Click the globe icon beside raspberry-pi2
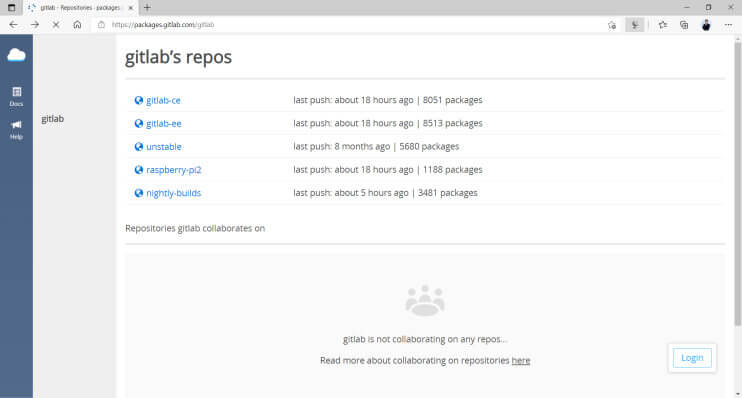 point(139,169)
